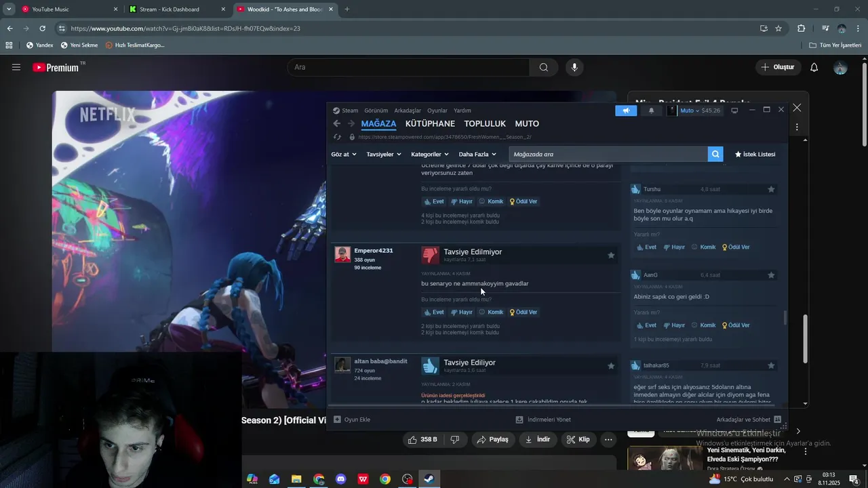Open YouTube hamburger guide menu
868x488 pixels.
(16, 67)
